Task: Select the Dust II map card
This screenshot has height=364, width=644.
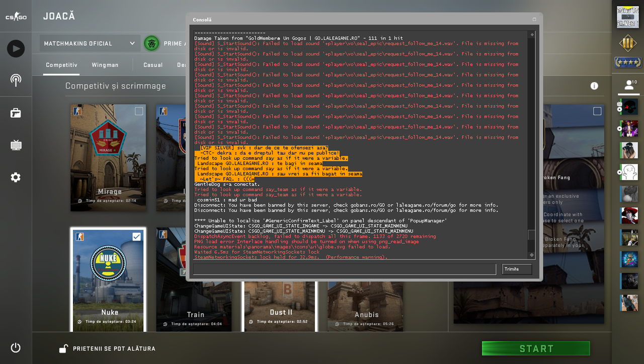Action: pos(280,306)
